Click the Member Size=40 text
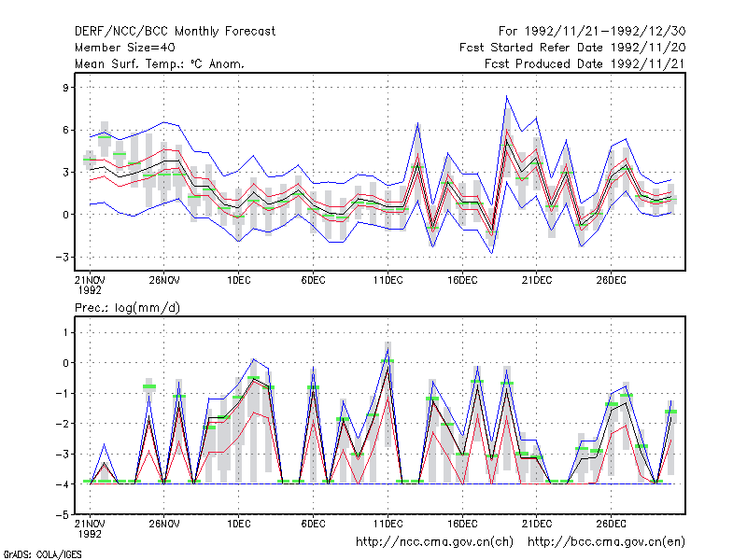 (x=125, y=48)
